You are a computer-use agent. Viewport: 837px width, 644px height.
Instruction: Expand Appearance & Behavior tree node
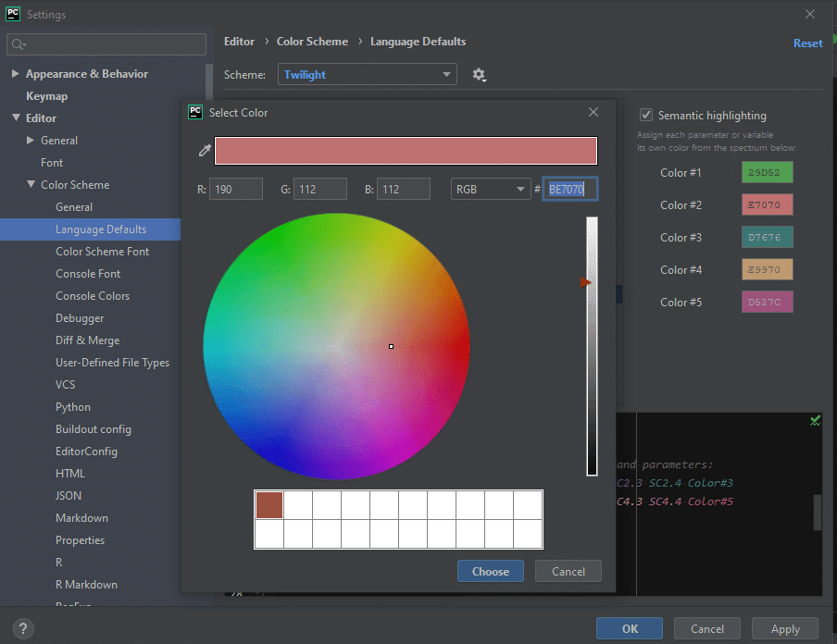pyautogui.click(x=16, y=74)
